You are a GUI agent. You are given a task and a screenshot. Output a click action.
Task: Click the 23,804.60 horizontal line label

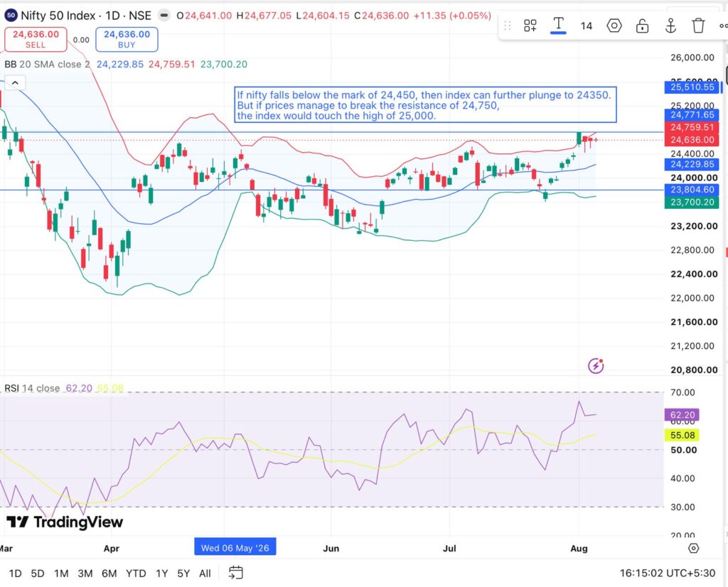tap(692, 189)
